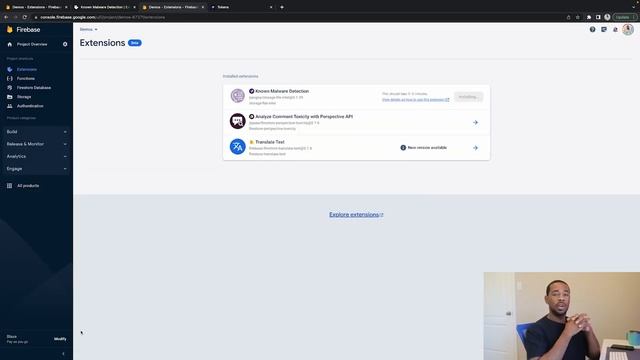
Task: Close the Tokens browser tab
Action: pos(271,7)
